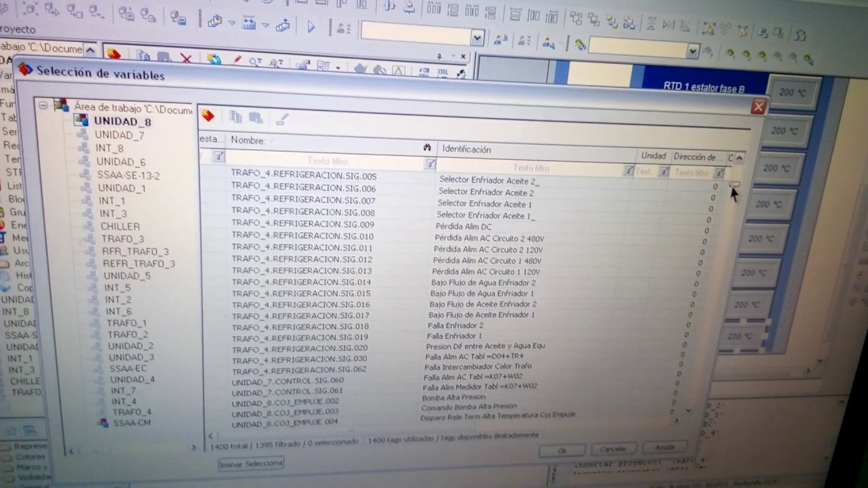Click 'Falla Intercambiador Calor Trafo' cell
Image resolution: width=868 pixels, height=488 pixels.
coord(478,366)
